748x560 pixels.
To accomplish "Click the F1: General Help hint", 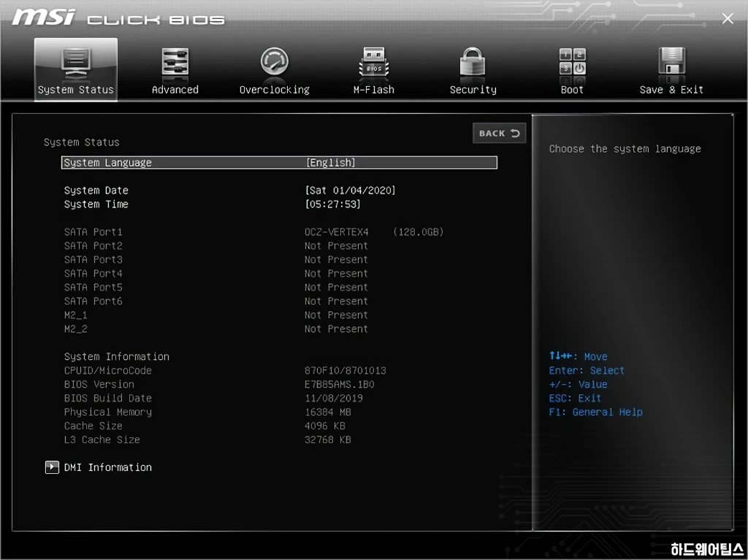I will 596,412.
